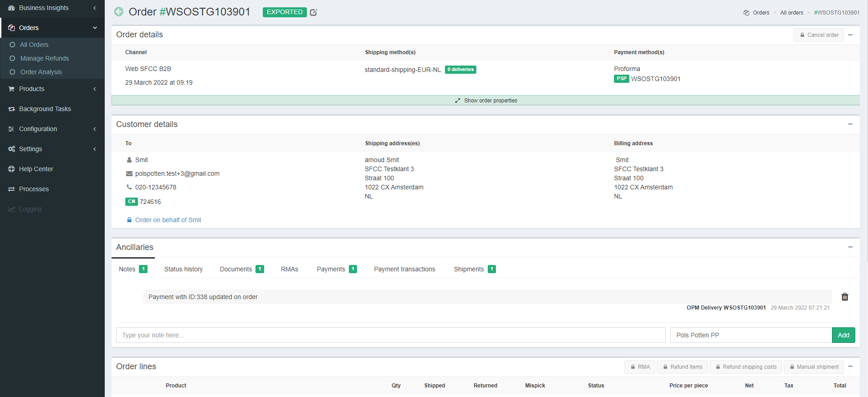Collapse the Customer details panel
This screenshot has width=868, height=397.
coord(850,124)
